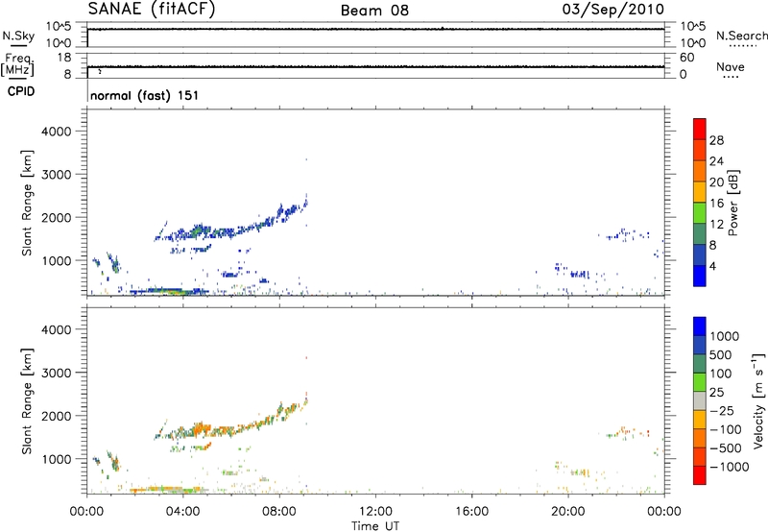Viewport: 768px width, 532px height.
Task: Select the blue top segment of Velocity color bar
Action: [700, 326]
